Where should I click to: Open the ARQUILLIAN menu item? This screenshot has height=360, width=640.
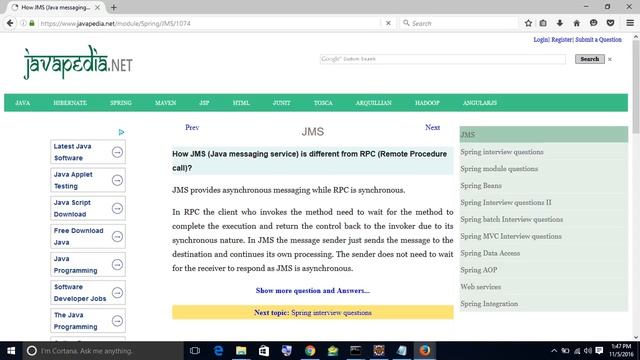coord(373,103)
